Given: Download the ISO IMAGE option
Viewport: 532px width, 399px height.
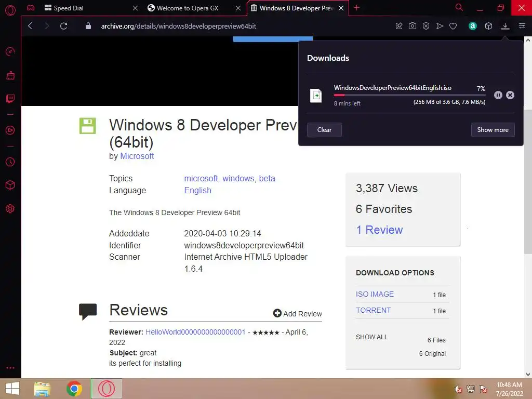Looking at the screenshot, I should tap(375, 294).
